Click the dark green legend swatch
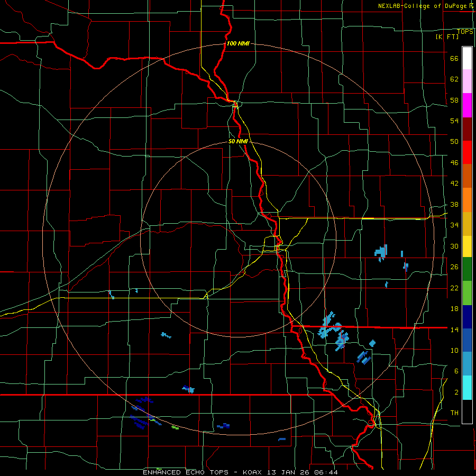 (467, 269)
